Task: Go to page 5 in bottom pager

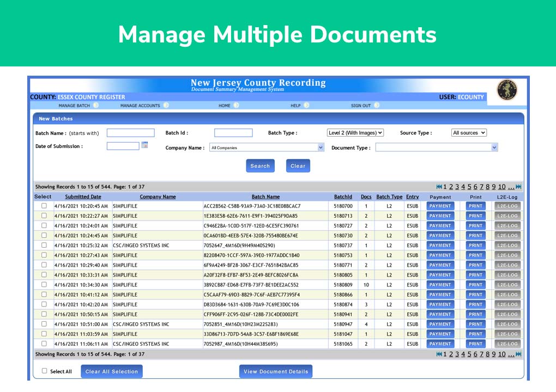Action: [469, 354]
